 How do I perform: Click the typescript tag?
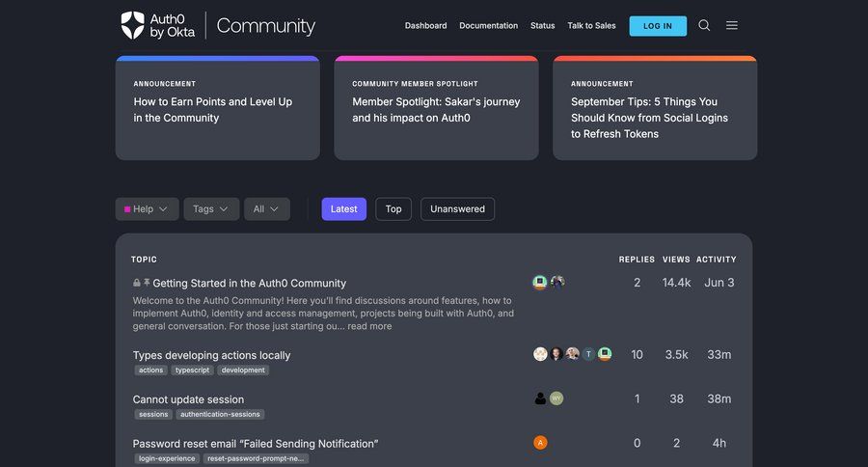192,371
